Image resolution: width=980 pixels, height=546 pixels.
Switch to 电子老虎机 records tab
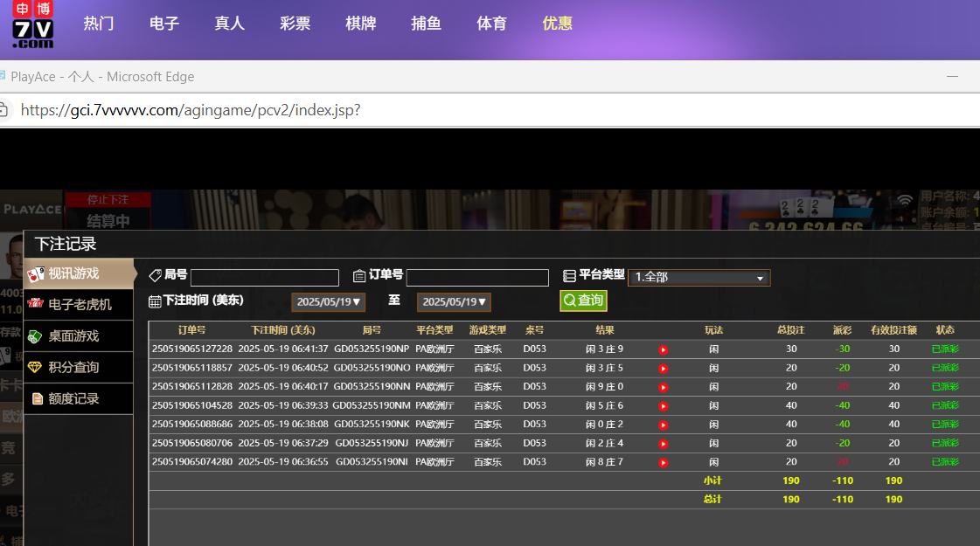[x=79, y=305]
